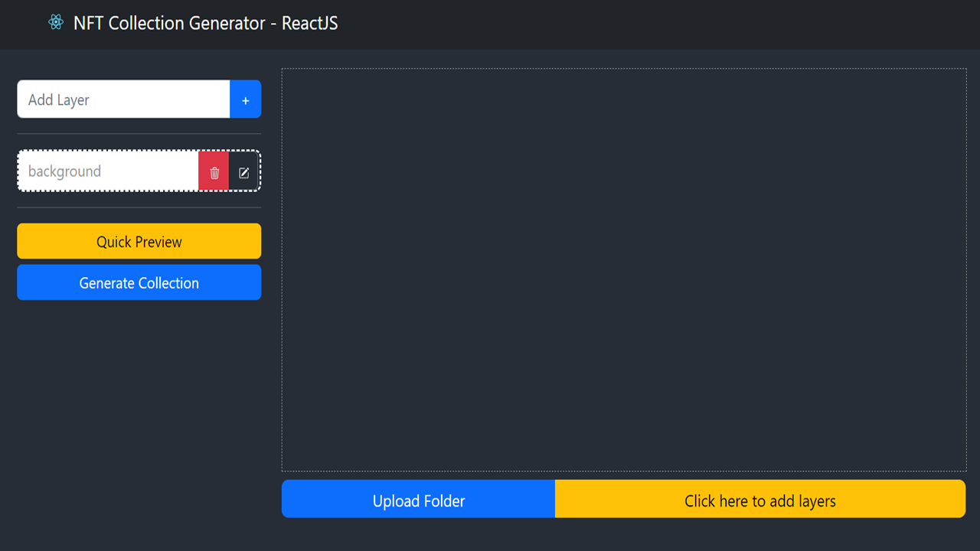The image size is (980, 551).
Task: Click the 'Quick Preview' label text
Action: tap(139, 242)
